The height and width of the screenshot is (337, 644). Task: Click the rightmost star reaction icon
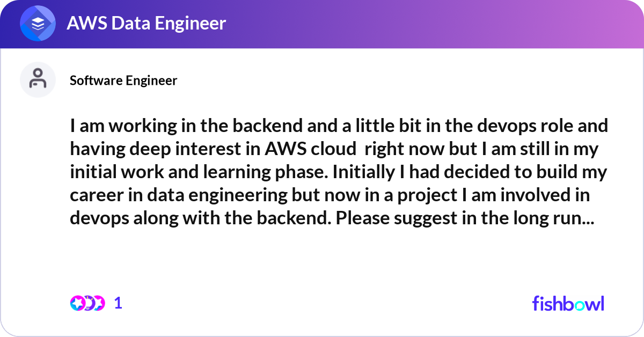tap(99, 303)
